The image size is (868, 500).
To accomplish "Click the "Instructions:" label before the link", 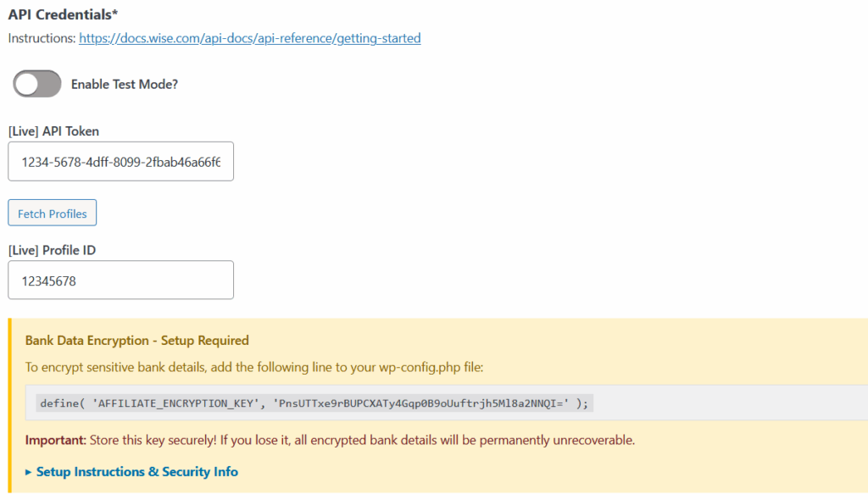I will click(42, 38).
